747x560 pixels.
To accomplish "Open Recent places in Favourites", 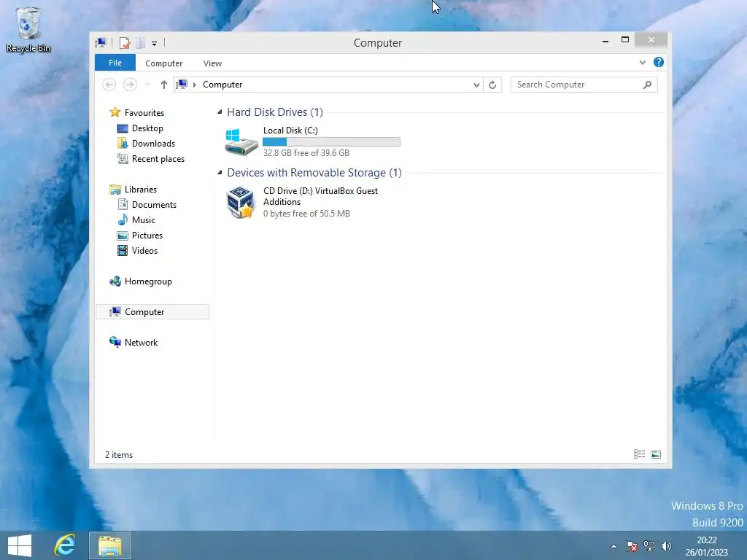I will click(158, 158).
